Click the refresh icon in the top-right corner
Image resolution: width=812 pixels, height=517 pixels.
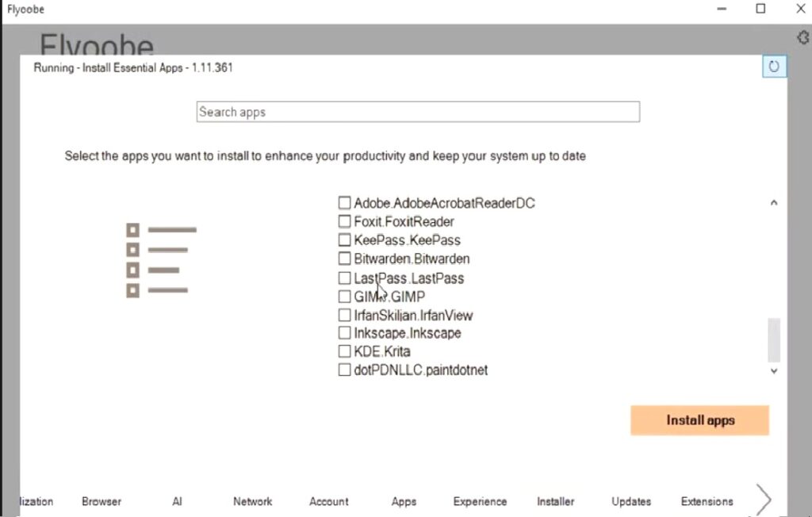[x=774, y=67]
